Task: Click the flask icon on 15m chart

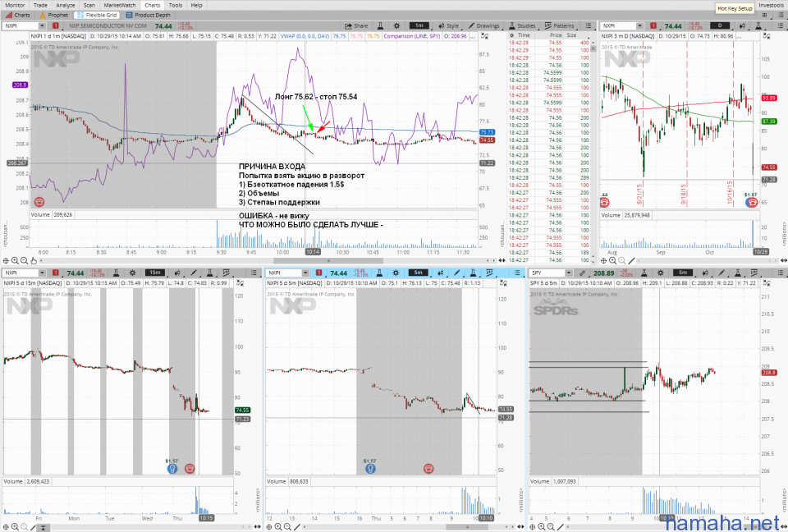Action: click(116, 273)
